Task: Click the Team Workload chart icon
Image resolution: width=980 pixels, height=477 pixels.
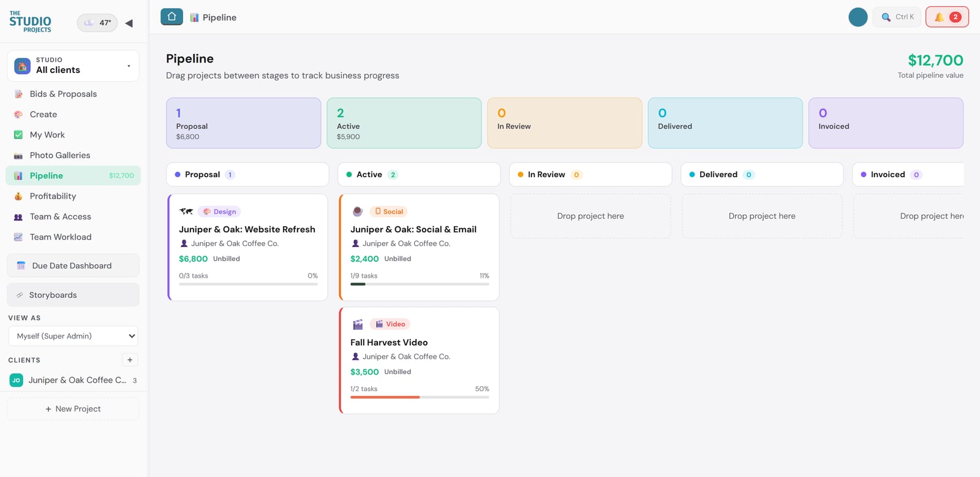Action: (x=18, y=237)
